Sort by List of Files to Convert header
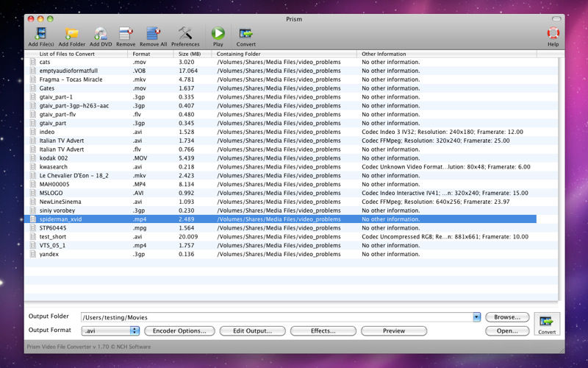Image resolution: width=588 pixels, height=368 pixels. point(76,54)
